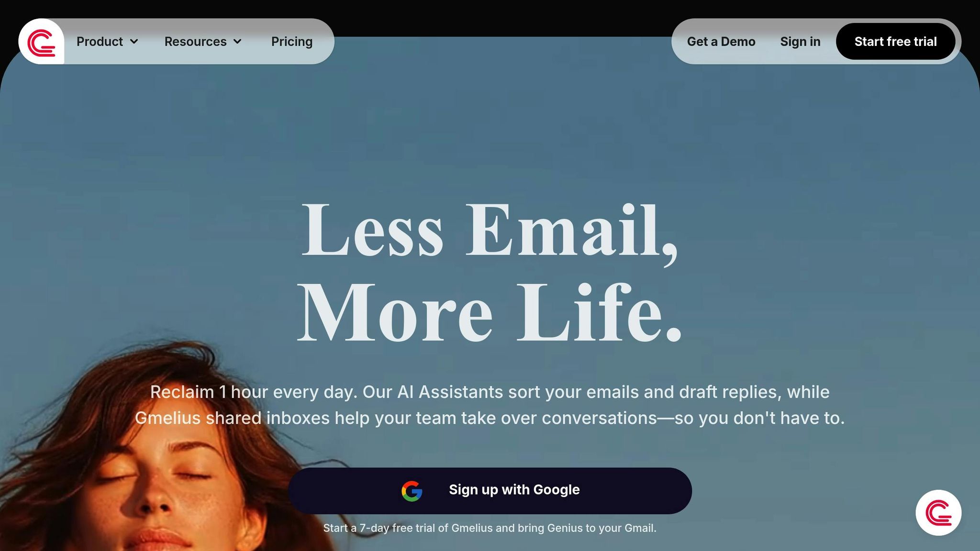Click the 'More Life.' headline line
This screenshot has height=551, width=980.
pos(490,312)
